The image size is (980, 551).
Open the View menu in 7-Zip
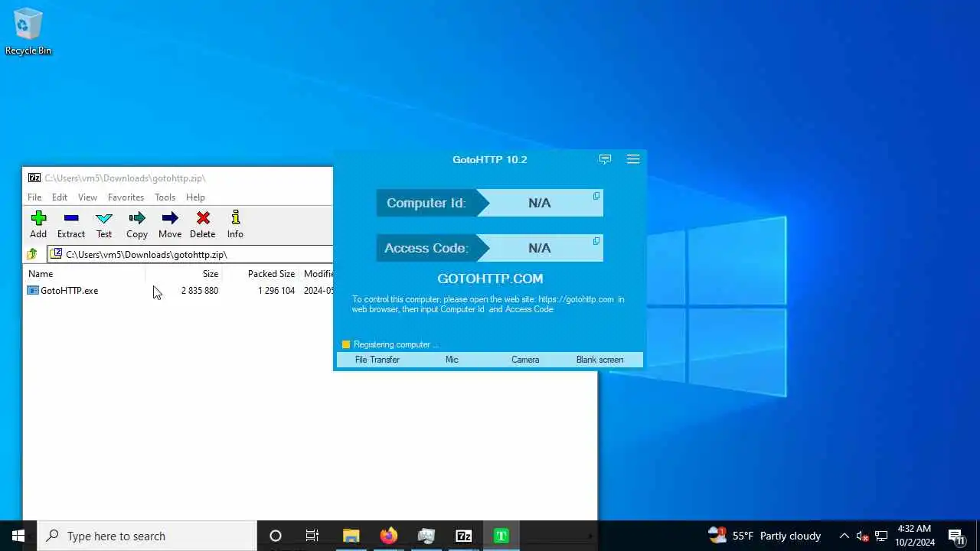[x=88, y=197]
